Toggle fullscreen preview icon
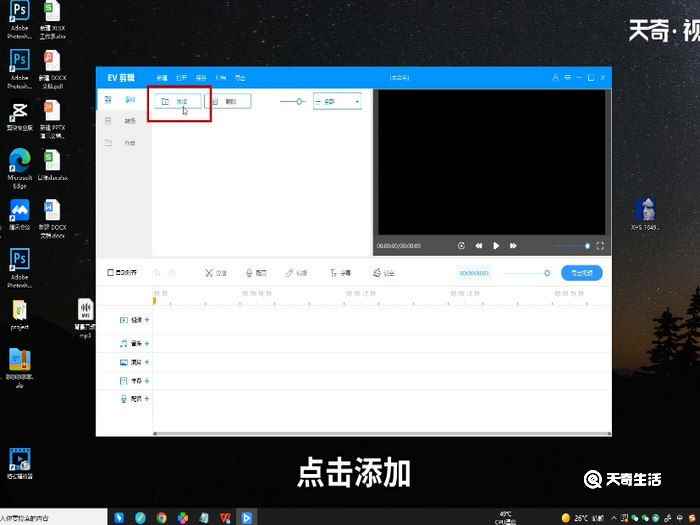Screen dimensions: 700x525 pyautogui.click(x=600, y=245)
